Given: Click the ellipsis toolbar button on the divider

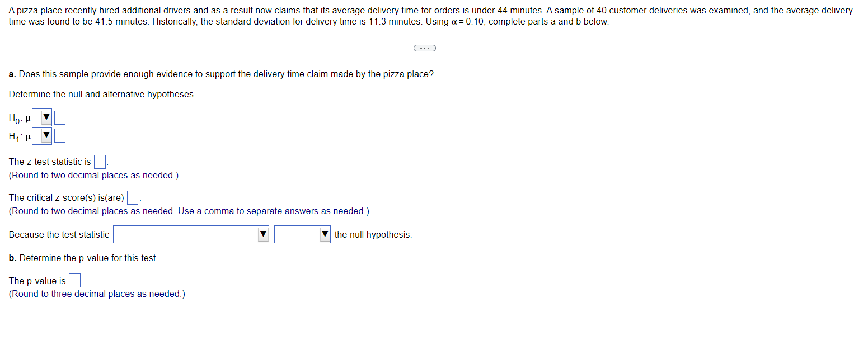Looking at the screenshot, I should (x=425, y=48).
